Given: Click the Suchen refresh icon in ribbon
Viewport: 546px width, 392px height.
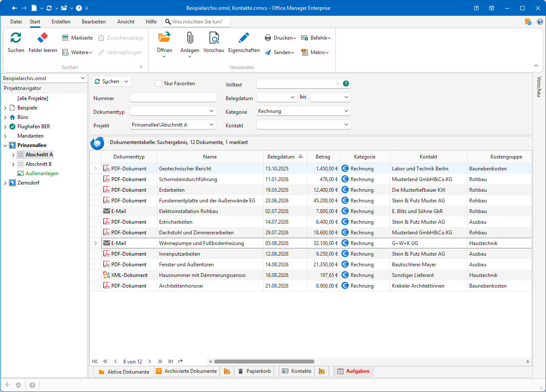Looking at the screenshot, I should pos(16,37).
